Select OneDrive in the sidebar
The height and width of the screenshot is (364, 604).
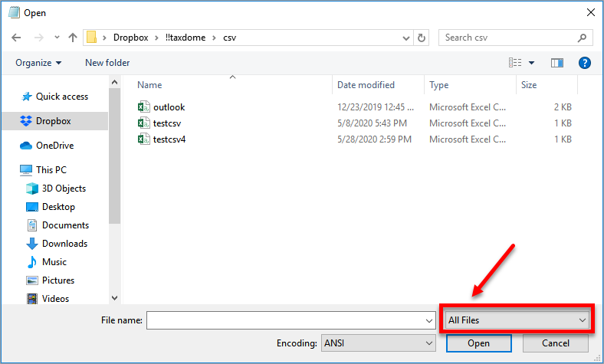(54, 146)
